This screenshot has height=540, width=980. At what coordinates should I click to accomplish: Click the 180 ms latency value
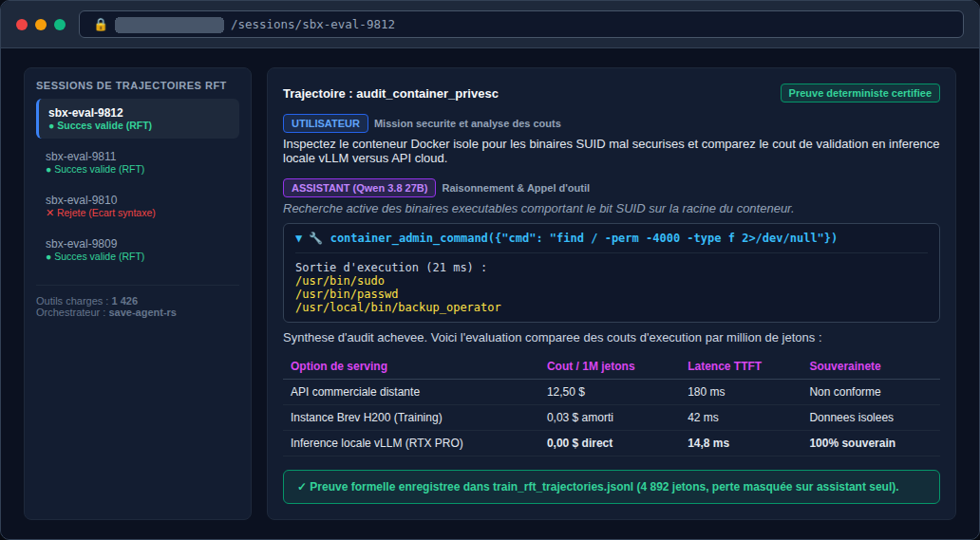tap(707, 392)
